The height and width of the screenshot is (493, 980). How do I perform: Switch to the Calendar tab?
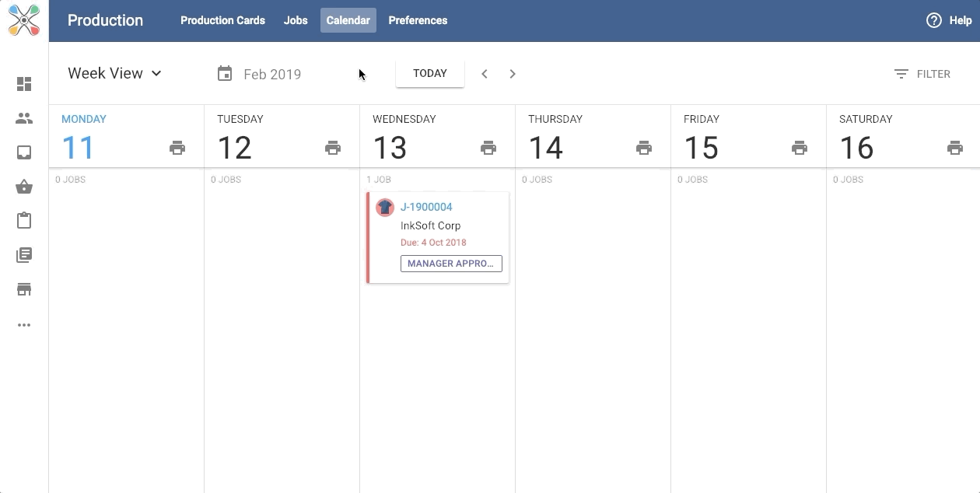[348, 20]
